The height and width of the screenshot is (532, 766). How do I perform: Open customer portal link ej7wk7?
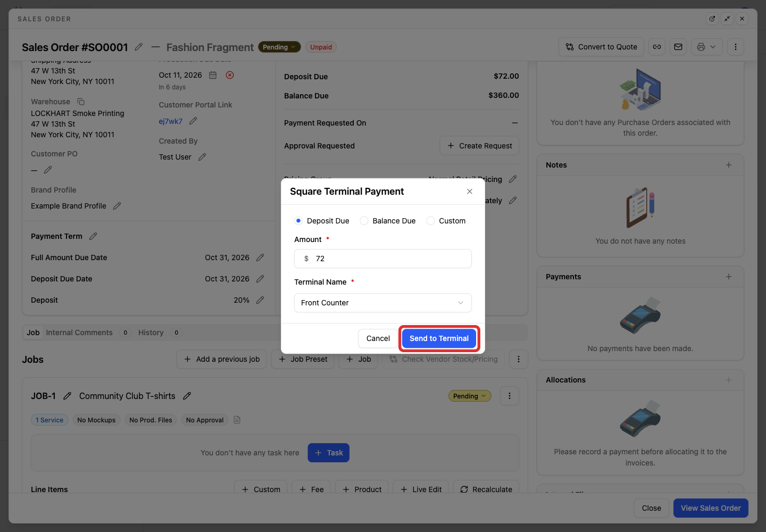click(171, 121)
